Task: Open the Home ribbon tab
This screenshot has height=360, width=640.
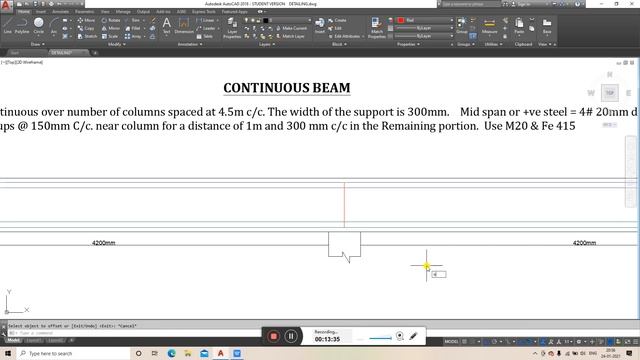Action: click(x=24, y=11)
